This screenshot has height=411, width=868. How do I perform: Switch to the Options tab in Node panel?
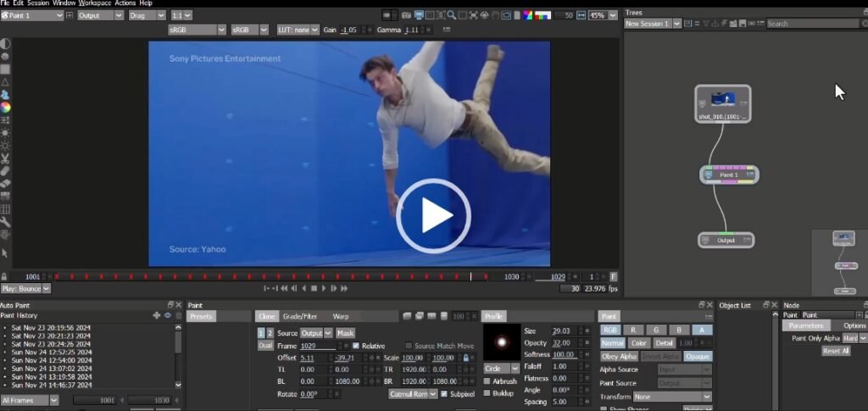pos(854,325)
